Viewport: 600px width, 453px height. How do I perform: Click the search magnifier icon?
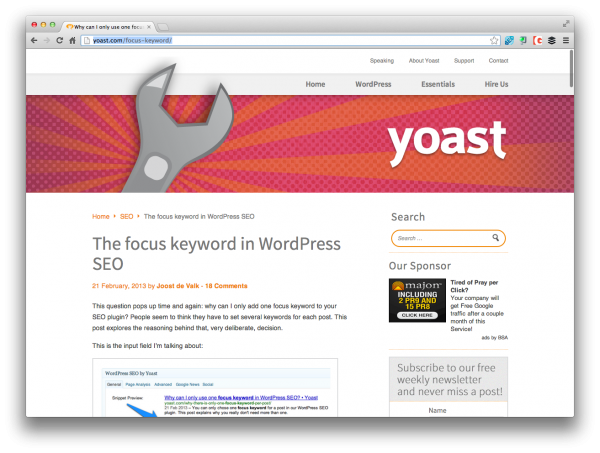point(496,238)
